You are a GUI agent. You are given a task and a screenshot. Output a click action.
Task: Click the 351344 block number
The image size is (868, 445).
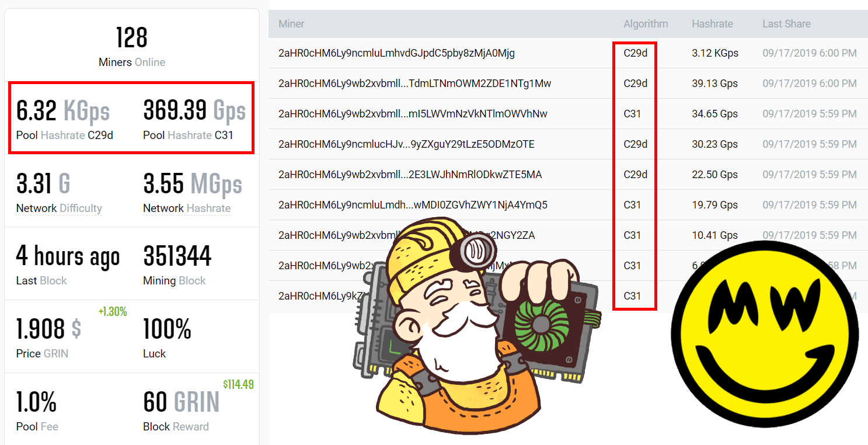point(177,256)
